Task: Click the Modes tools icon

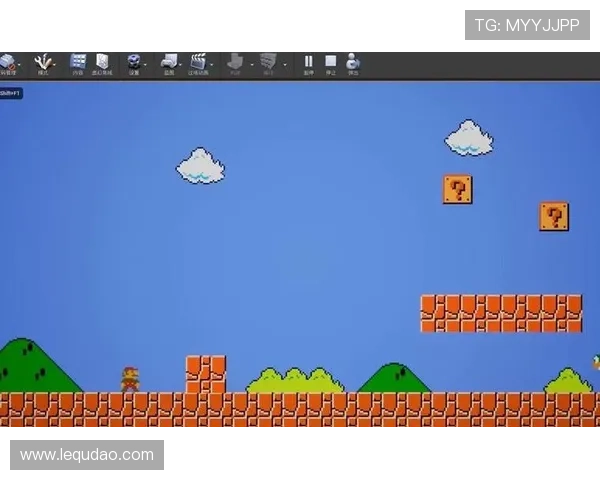Action: pos(42,62)
